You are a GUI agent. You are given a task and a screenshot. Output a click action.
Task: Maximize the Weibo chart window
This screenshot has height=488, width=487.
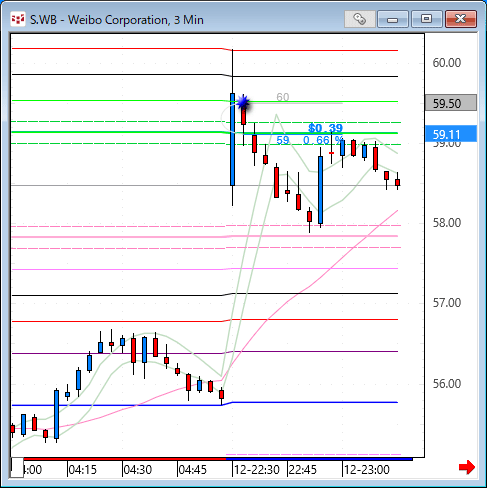[426, 19]
